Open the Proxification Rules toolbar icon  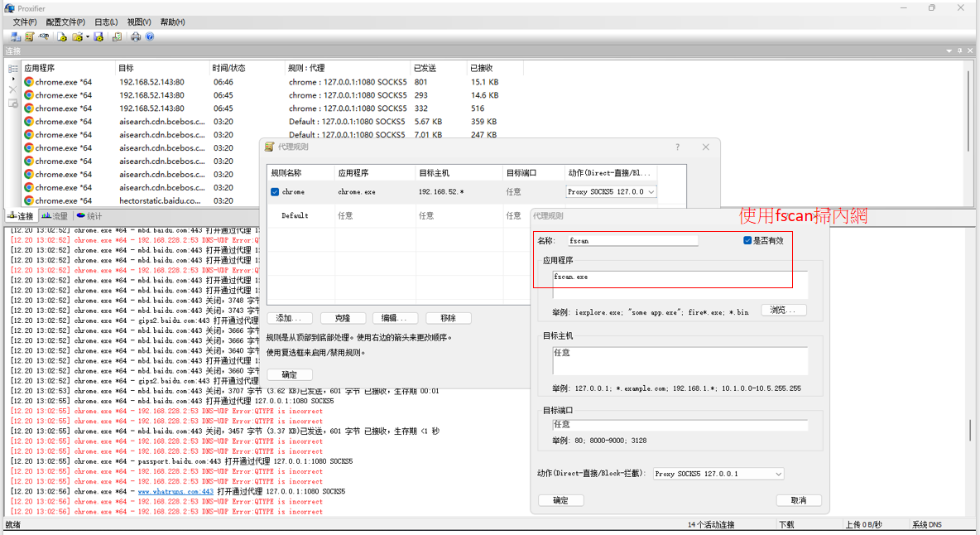(29, 37)
